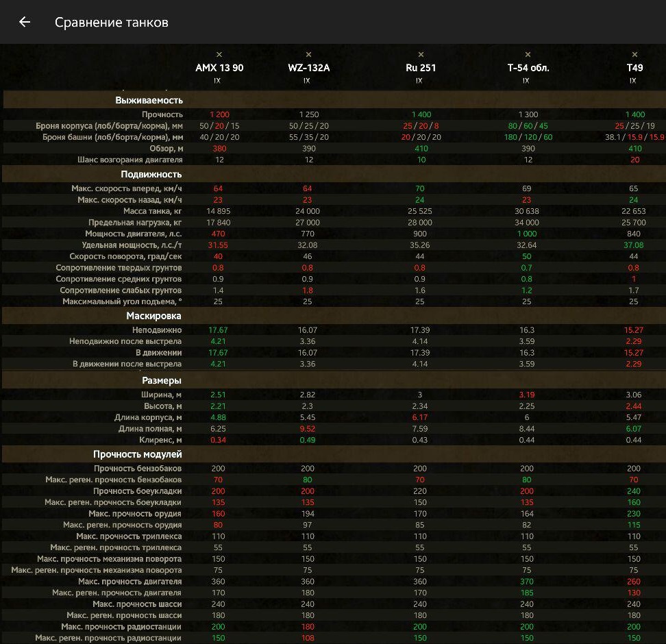Image resolution: width=666 pixels, height=644 pixels.
Task: Click the Клиренс, м row label
Action: [160, 440]
